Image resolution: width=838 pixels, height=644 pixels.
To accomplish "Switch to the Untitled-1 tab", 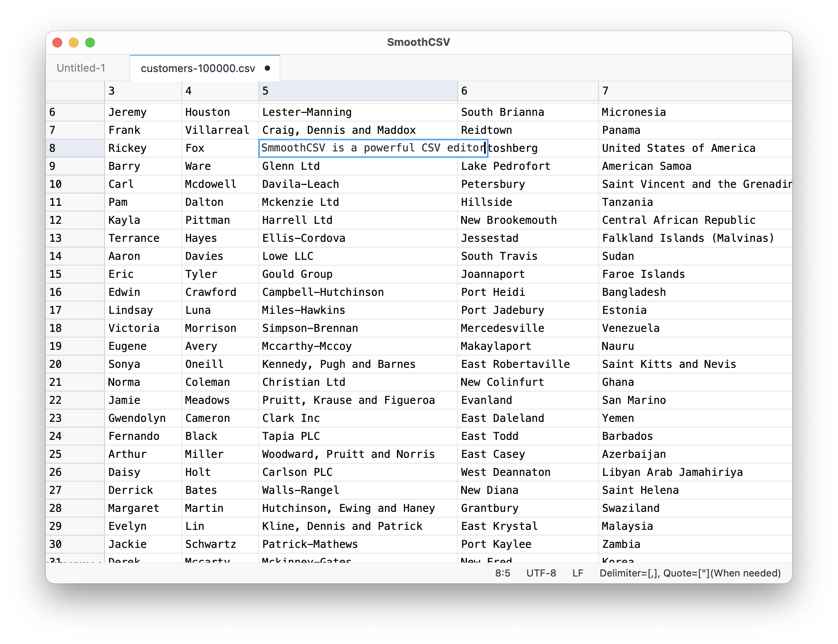I will [x=81, y=68].
